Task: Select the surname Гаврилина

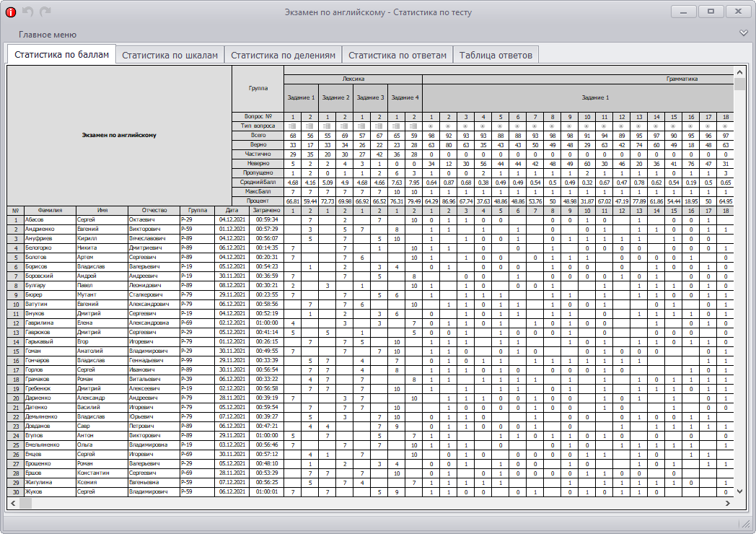Action: [39, 323]
